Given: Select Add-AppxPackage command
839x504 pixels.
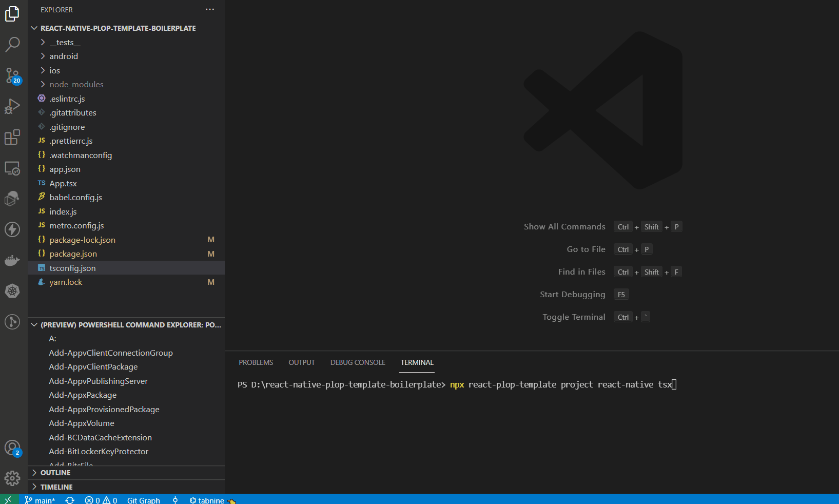Looking at the screenshot, I should pyautogui.click(x=83, y=395).
